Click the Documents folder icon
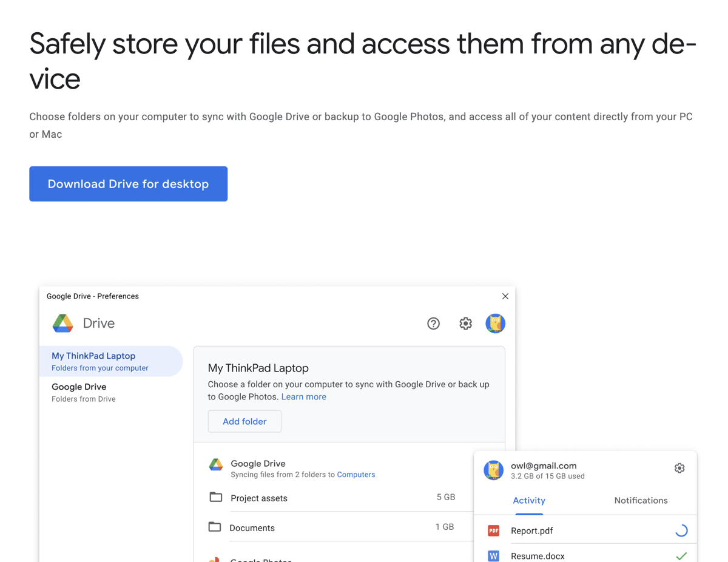This screenshot has height=562, width=728. [x=215, y=527]
